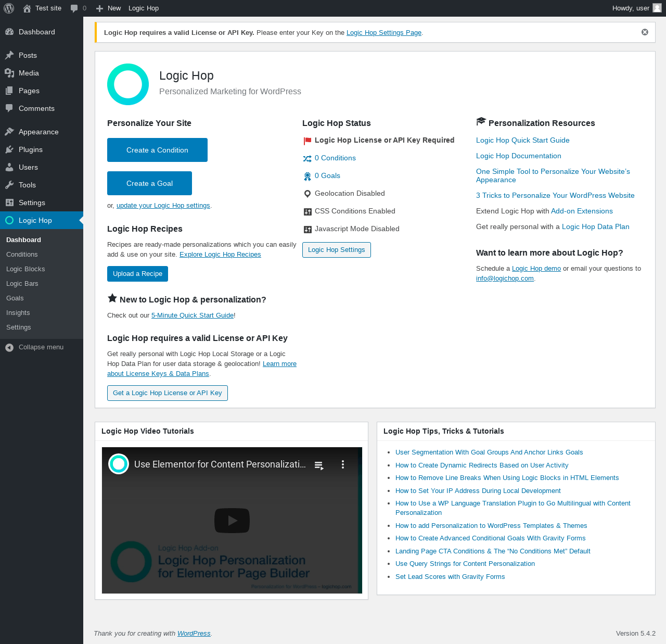This screenshot has height=644, width=666.
Task: Click the WordPress footer link
Action: coord(194,634)
